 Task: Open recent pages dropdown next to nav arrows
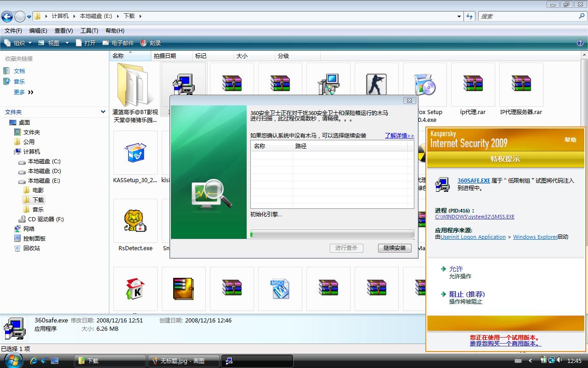[29, 17]
